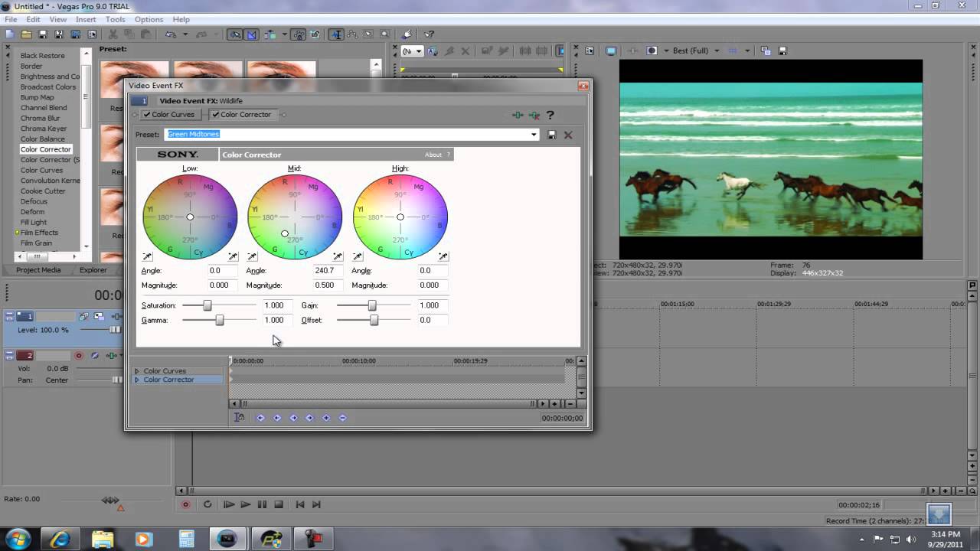
Task: Open the File menu
Action: (11, 19)
